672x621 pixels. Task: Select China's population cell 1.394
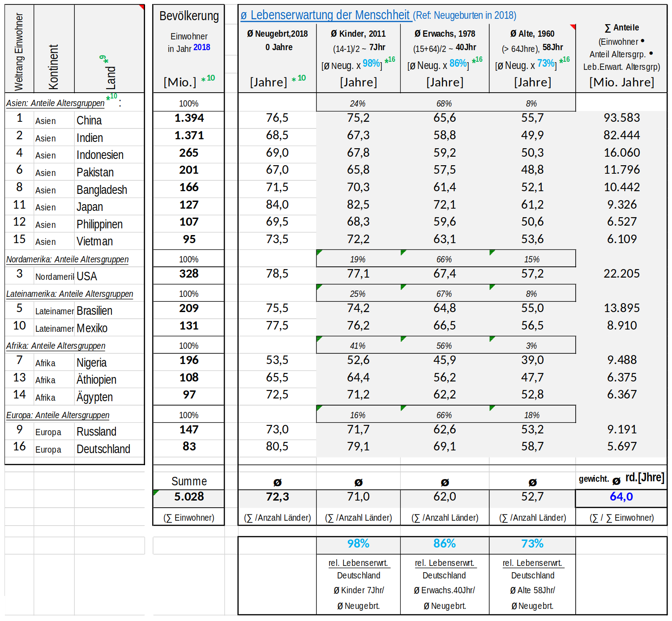coord(188,118)
